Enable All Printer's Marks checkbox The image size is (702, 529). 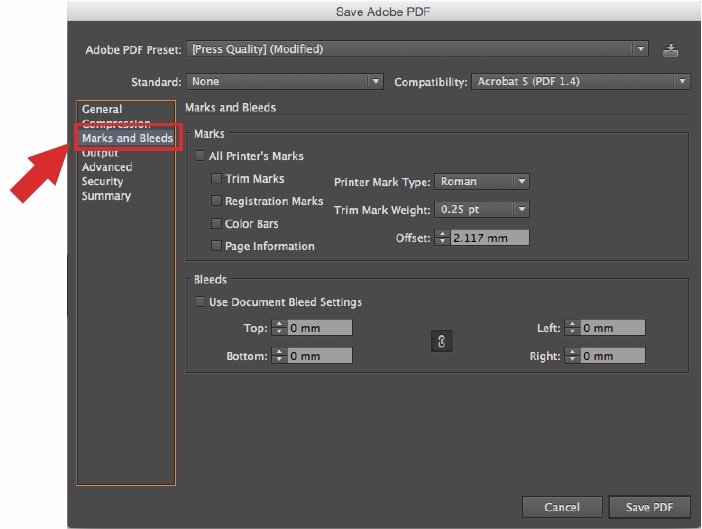201,156
